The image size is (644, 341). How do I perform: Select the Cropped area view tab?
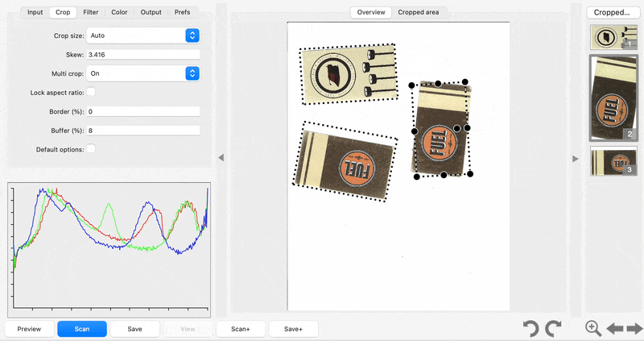tap(418, 12)
